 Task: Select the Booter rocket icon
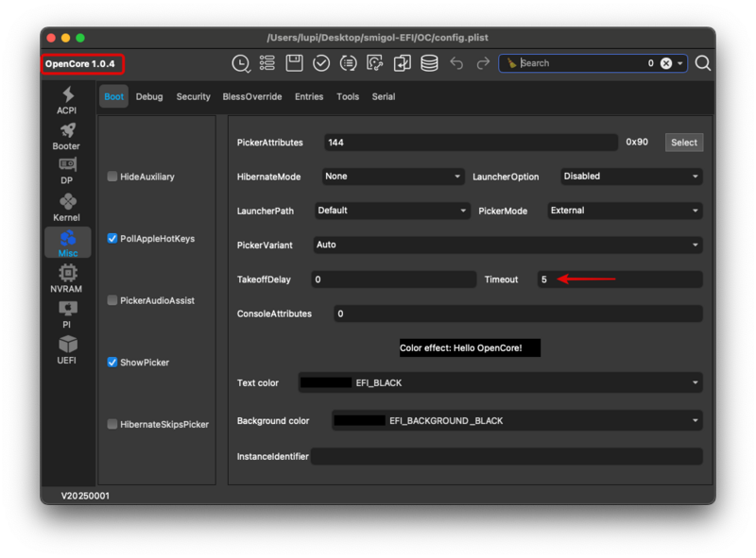(x=67, y=136)
